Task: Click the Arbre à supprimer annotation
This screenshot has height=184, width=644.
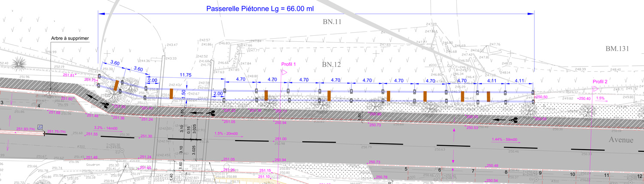Action: pyautogui.click(x=70, y=39)
